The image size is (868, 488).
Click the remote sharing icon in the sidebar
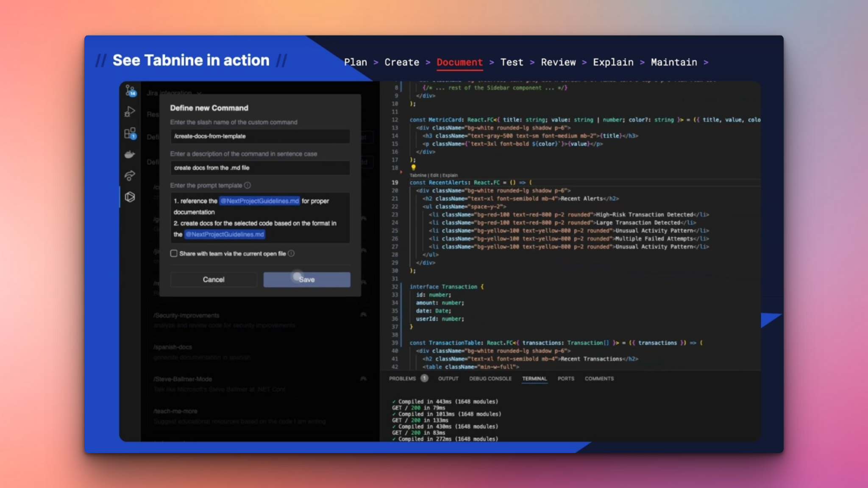[129, 175]
